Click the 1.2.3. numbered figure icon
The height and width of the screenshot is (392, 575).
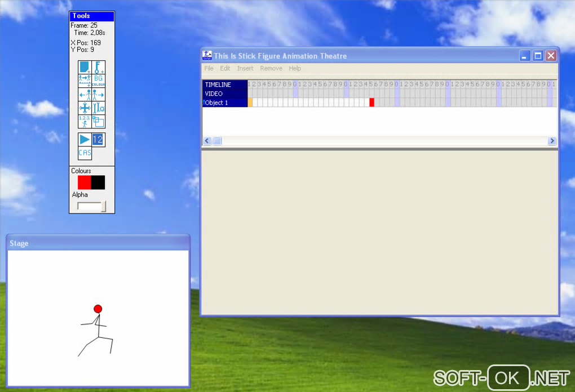coord(85,121)
